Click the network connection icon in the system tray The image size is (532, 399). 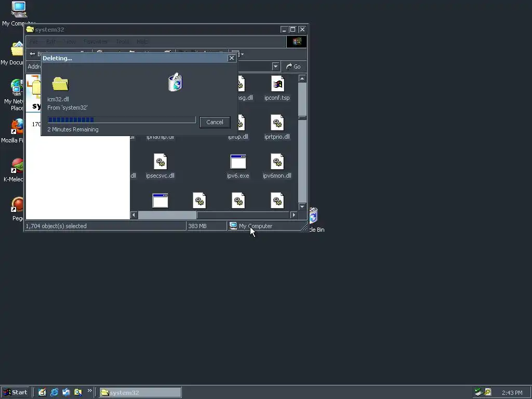tap(478, 392)
